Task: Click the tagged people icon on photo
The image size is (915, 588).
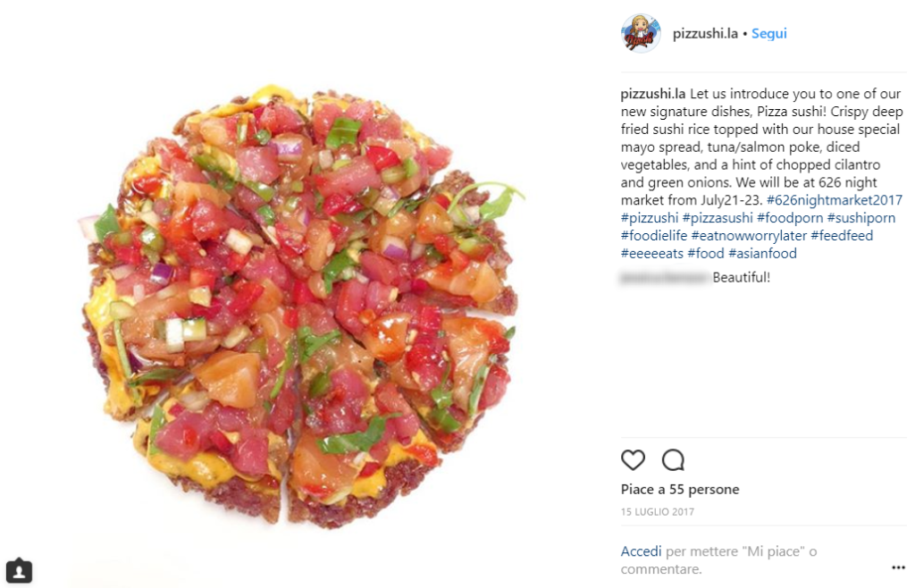Action: 19,570
